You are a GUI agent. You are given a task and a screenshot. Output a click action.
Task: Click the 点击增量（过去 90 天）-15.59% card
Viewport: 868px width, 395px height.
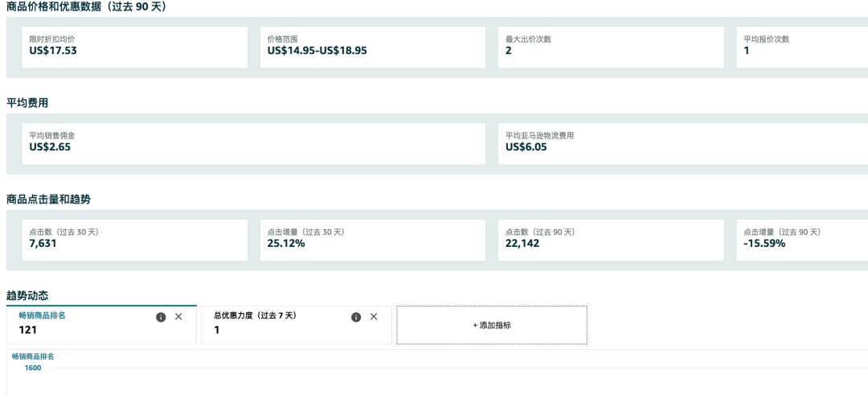802,240
